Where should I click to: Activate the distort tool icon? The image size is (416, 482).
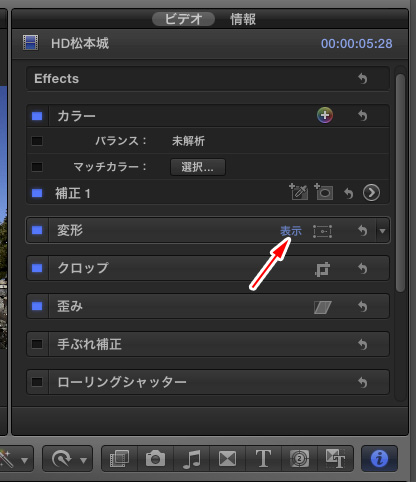(323, 307)
